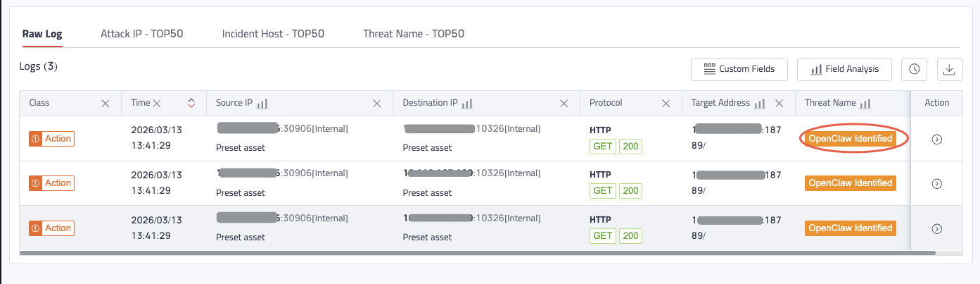Open Target Address column chart analysis icon
The height and width of the screenshot is (284, 980).
759,104
